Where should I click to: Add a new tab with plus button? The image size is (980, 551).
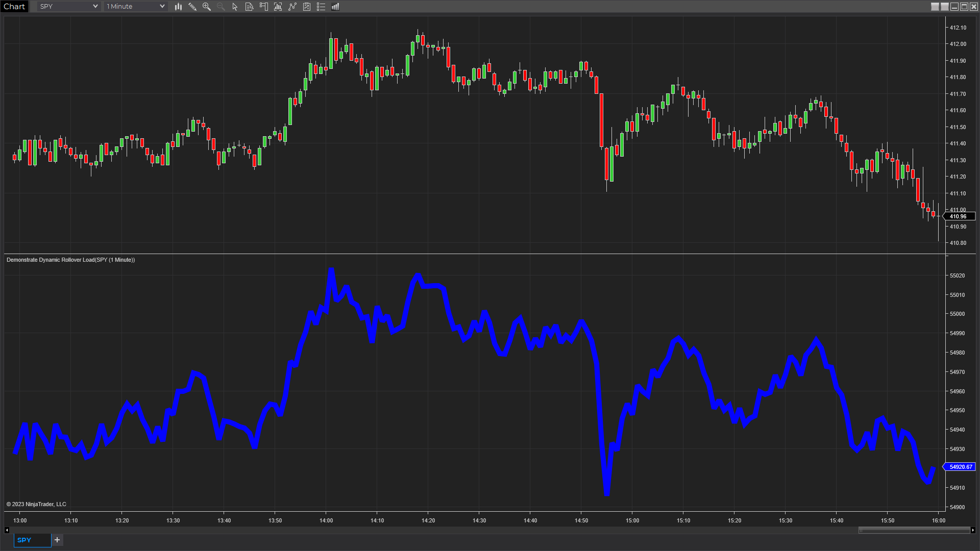point(57,540)
